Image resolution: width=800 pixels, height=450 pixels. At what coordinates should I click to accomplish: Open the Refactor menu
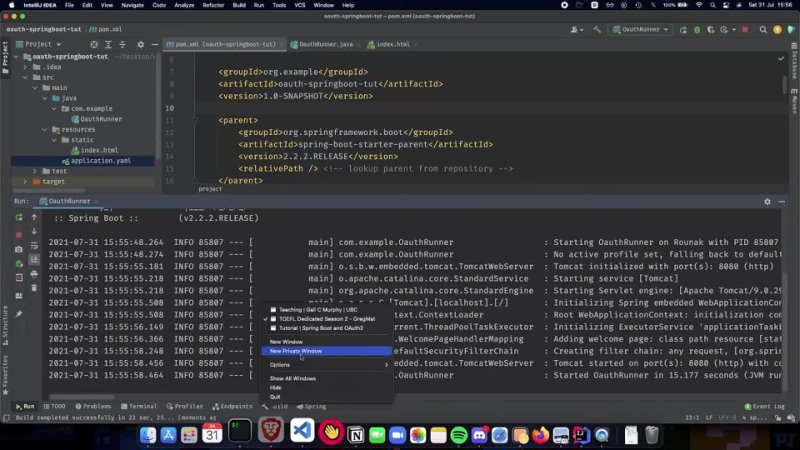tap(213, 5)
